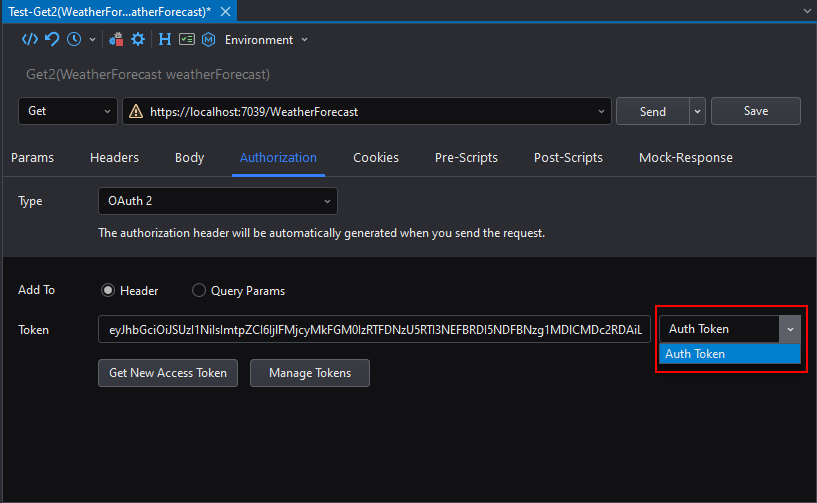The width and height of the screenshot is (817, 503).
Task: Open the request history clock icon
Action: [x=74, y=40]
